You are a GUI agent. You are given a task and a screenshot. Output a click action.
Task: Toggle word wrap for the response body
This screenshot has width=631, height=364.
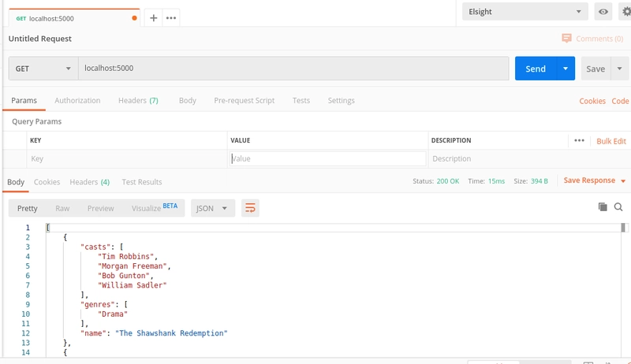(250, 208)
